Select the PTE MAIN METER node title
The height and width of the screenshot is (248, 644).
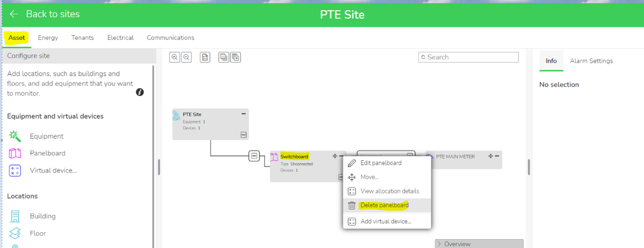click(455, 157)
